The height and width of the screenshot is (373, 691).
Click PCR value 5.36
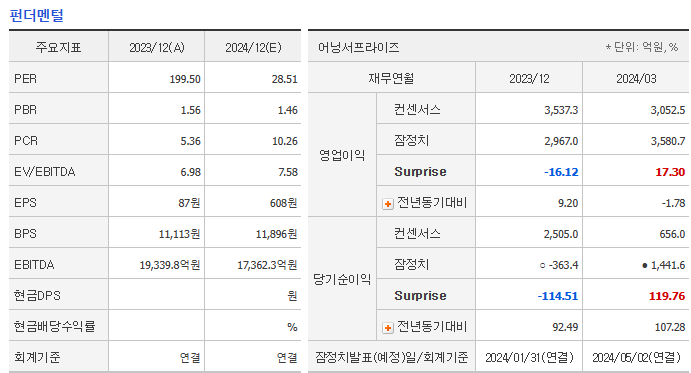click(190, 141)
